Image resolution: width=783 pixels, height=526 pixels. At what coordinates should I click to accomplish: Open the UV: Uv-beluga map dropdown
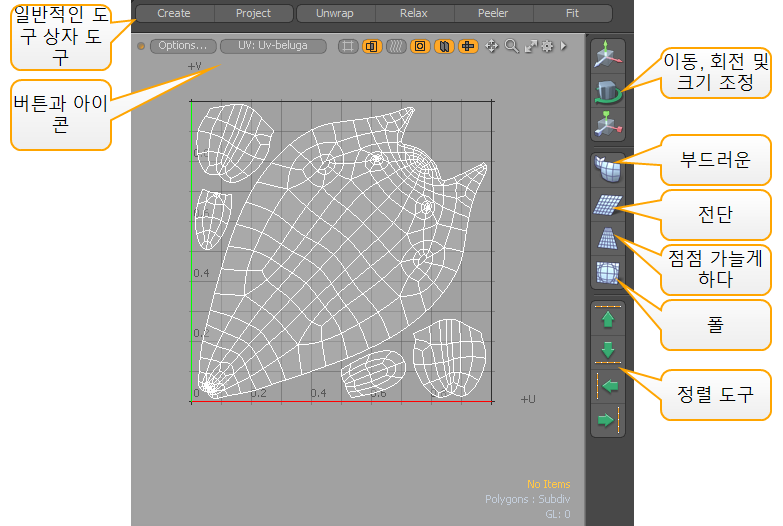(273, 46)
